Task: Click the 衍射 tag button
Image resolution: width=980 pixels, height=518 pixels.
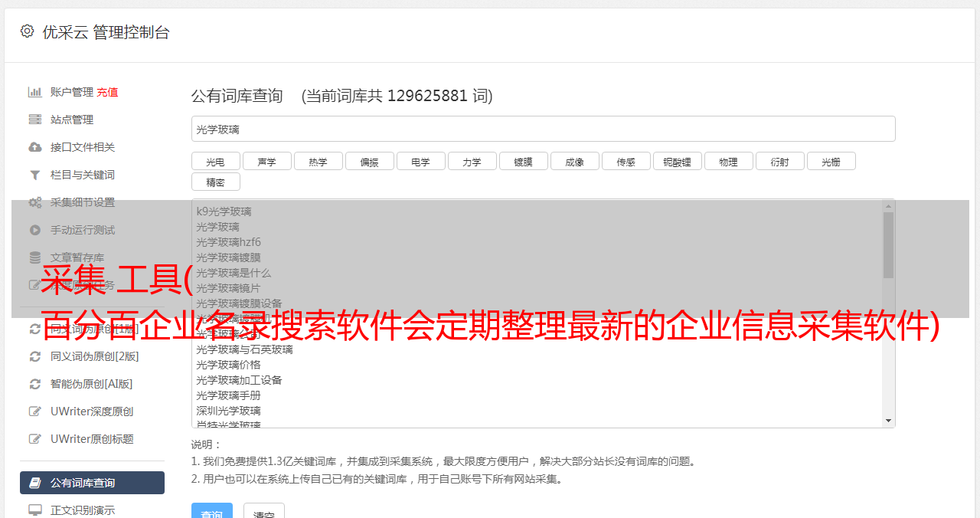Action: click(x=779, y=161)
